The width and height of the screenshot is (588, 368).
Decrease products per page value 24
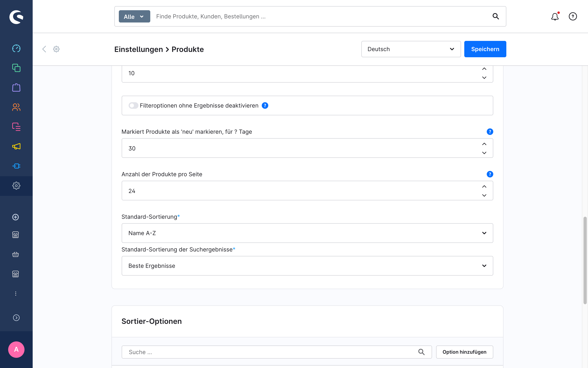coord(484,195)
